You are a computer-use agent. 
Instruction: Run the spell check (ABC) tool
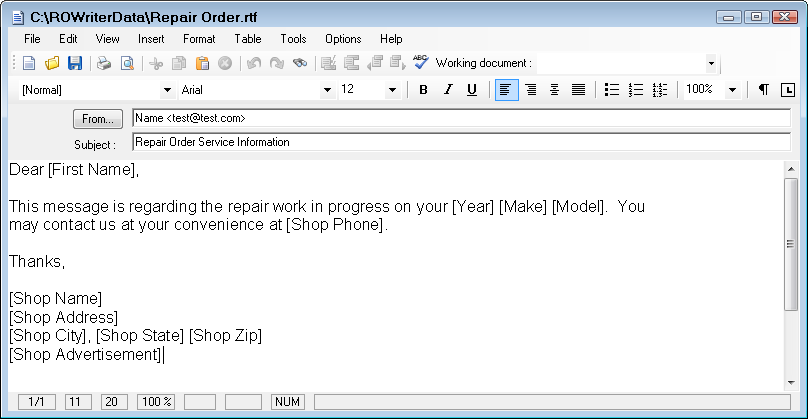(x=420, y=64)
